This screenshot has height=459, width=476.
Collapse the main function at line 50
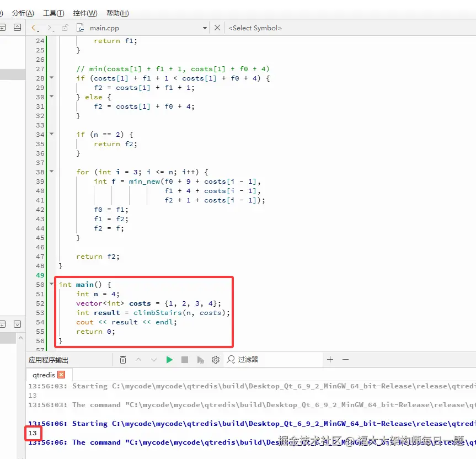(x=52, y=284)
